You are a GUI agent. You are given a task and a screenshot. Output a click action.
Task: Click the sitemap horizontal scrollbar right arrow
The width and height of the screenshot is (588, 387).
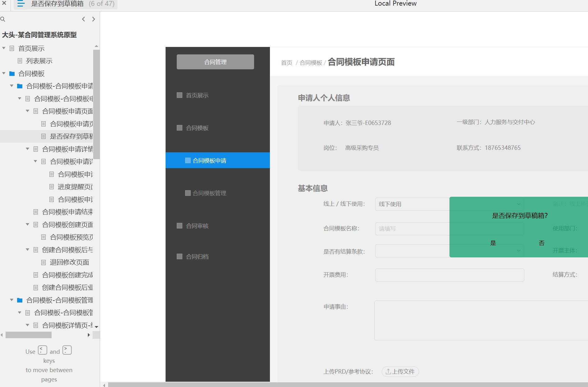click(x=89, y=335)
